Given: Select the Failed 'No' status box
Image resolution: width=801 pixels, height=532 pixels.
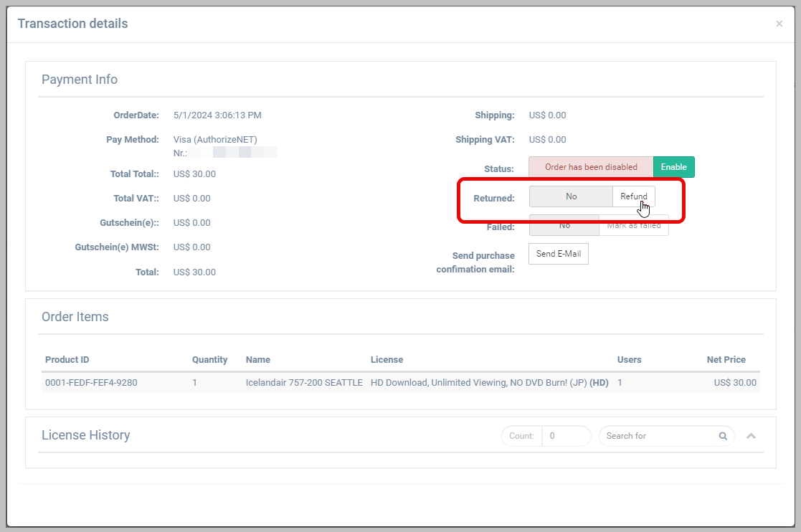Looking at the screenshot, I should (x=564, y=225).
